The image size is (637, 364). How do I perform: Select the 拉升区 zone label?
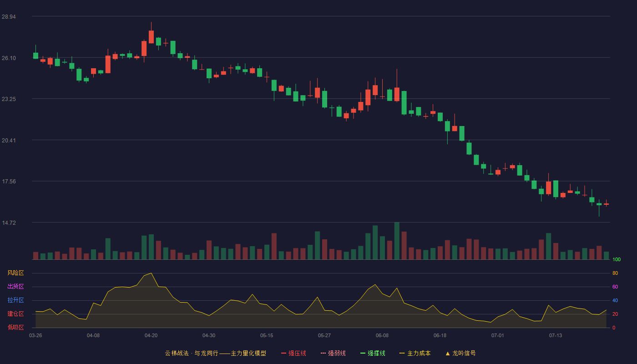[x=15, y=300]
